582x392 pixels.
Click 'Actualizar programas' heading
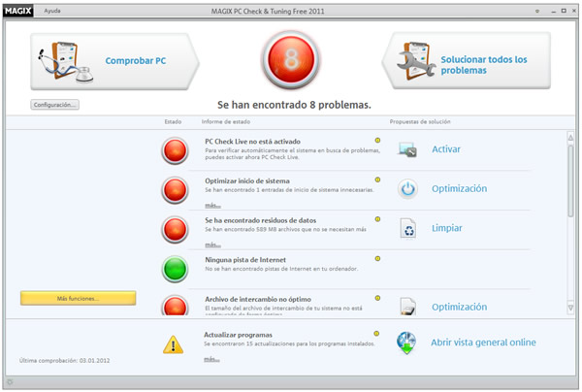[238, 335]
